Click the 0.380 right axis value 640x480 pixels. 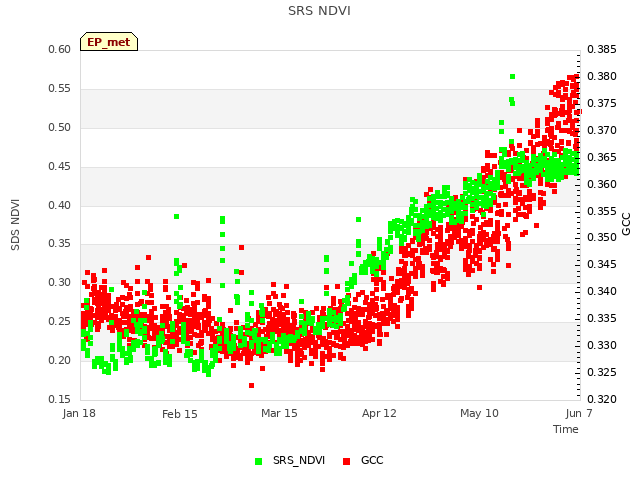tap(602, 76)
